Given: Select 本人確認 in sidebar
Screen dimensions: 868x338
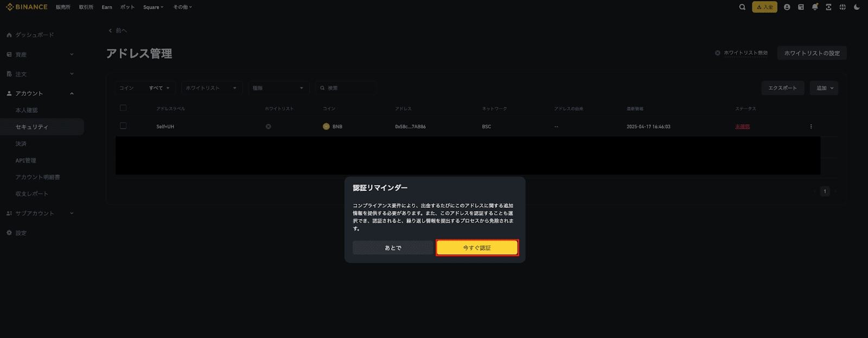Looking at the screenshot, I should [x=27, y=110].
